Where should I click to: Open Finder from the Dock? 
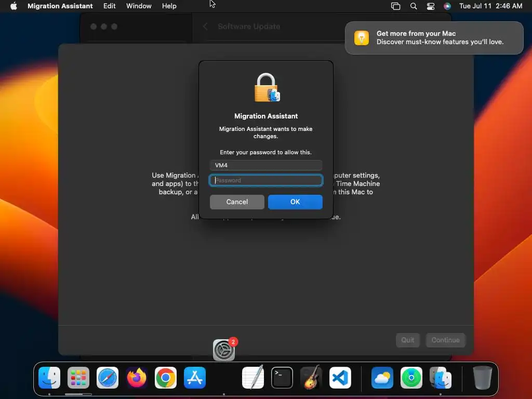click(x=49, y=378)
